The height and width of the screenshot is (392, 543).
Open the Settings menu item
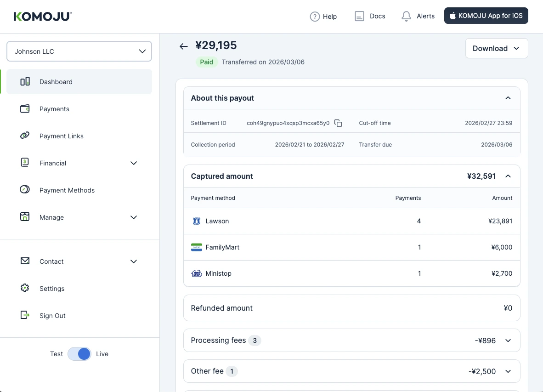tap(79, 289)
